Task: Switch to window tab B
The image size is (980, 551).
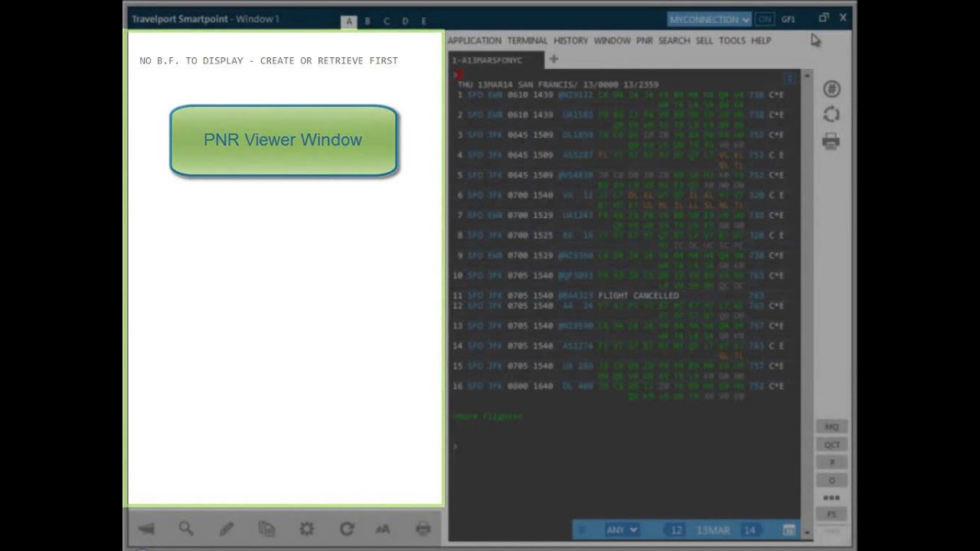Action: tap(367, 21)
